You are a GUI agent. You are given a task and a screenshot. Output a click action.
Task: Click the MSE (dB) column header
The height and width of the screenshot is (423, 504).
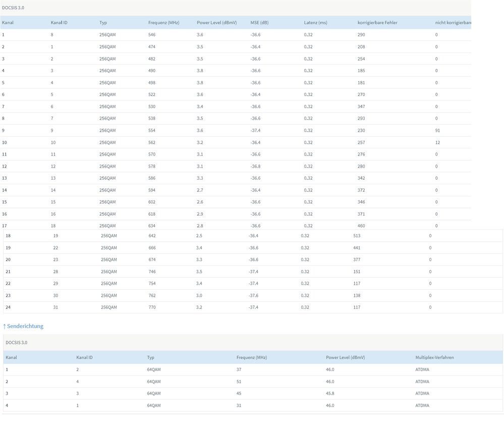[x=259, y=23]
